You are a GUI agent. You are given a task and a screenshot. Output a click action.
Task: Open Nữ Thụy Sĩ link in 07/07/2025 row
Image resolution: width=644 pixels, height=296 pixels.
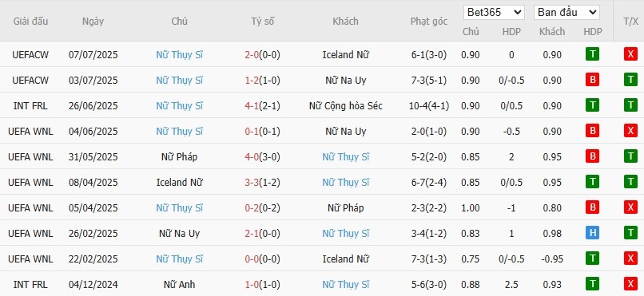pos(180,55)
